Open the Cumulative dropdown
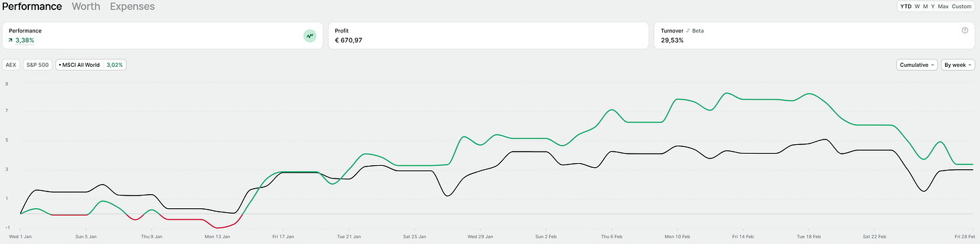980x244 pixels. [x=917, y=65]
